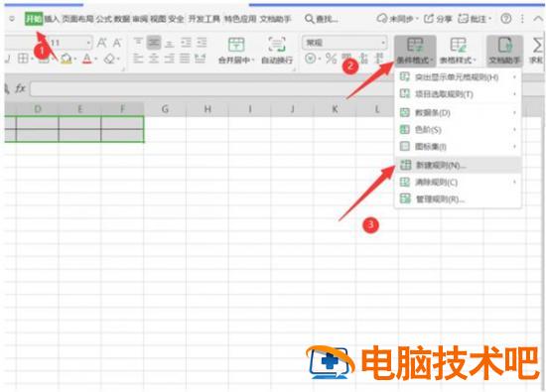Open the 页面布局 tab

tap(77, 19)
